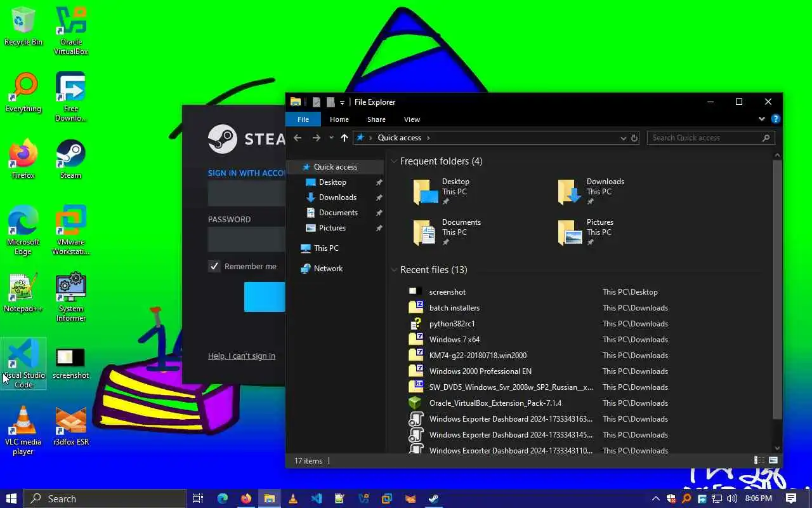Image resolution: width=812 pixels, height=508 pixels.
Task: Collapse the Frequent folders group
Action: coord(394,161)
